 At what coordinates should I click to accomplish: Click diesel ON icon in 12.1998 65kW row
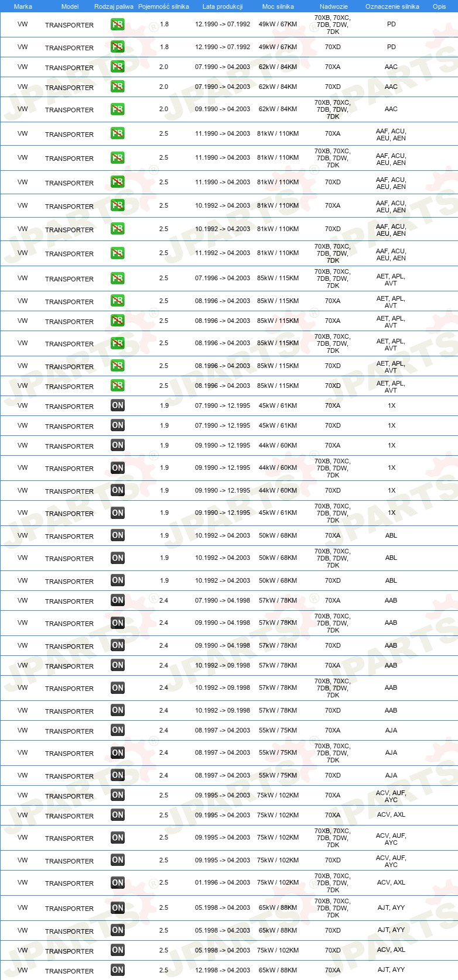pyautogui.click(x=118, y=970)
